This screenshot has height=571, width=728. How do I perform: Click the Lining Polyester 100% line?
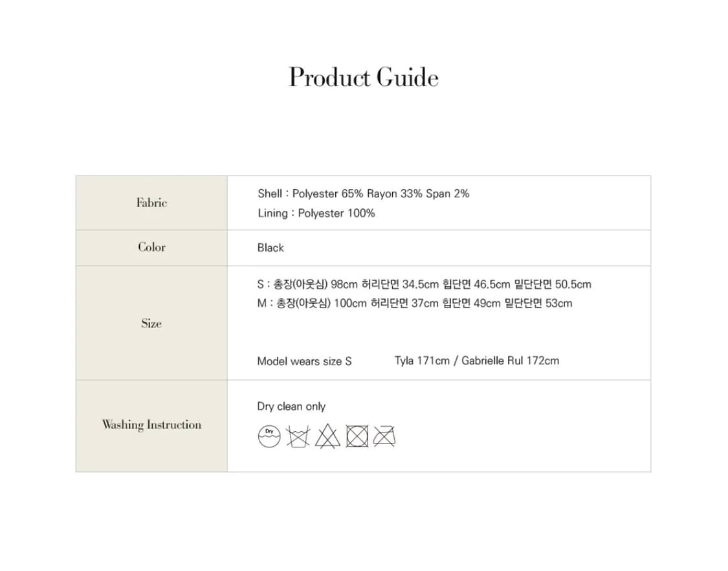[x=316, y=214]
